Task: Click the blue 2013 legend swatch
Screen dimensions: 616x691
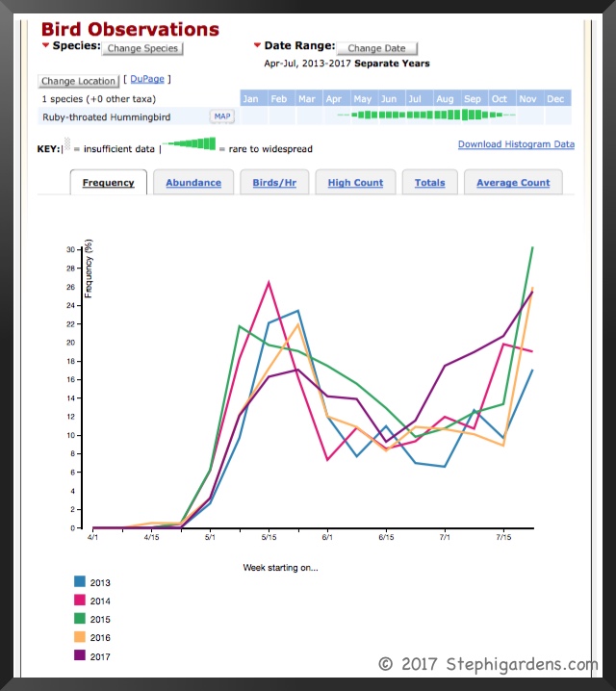Action: click(79, 582)
